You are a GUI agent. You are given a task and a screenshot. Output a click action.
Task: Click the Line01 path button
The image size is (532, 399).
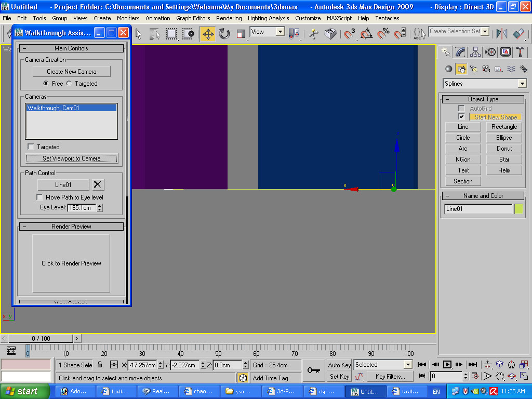tap(63, 184)
